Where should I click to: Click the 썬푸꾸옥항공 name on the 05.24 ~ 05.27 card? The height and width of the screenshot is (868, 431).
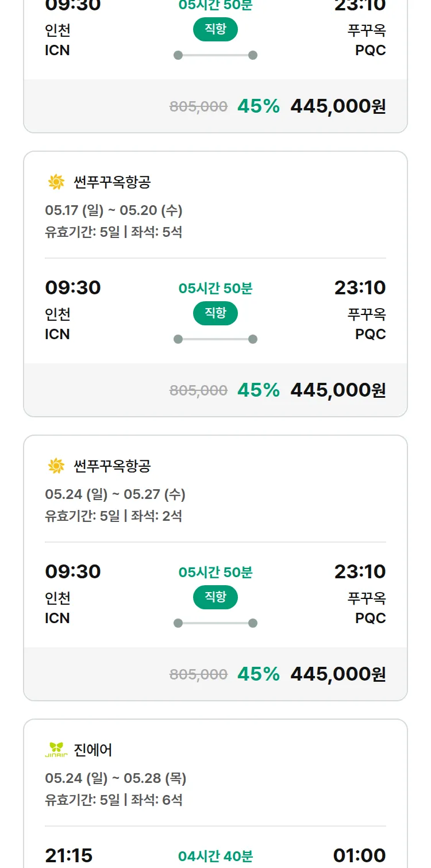pyautogui.click(x=112, y=466)
